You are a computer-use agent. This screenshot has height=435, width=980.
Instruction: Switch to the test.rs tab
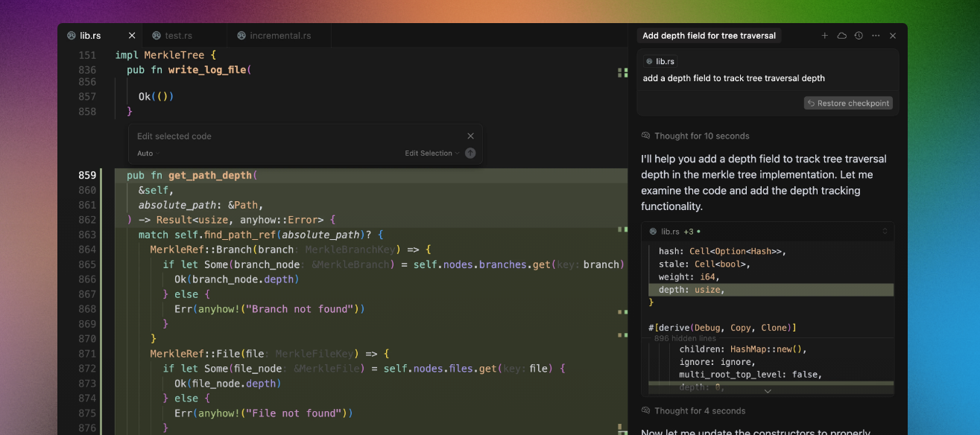pyautogui.click(x=177, y=36)
